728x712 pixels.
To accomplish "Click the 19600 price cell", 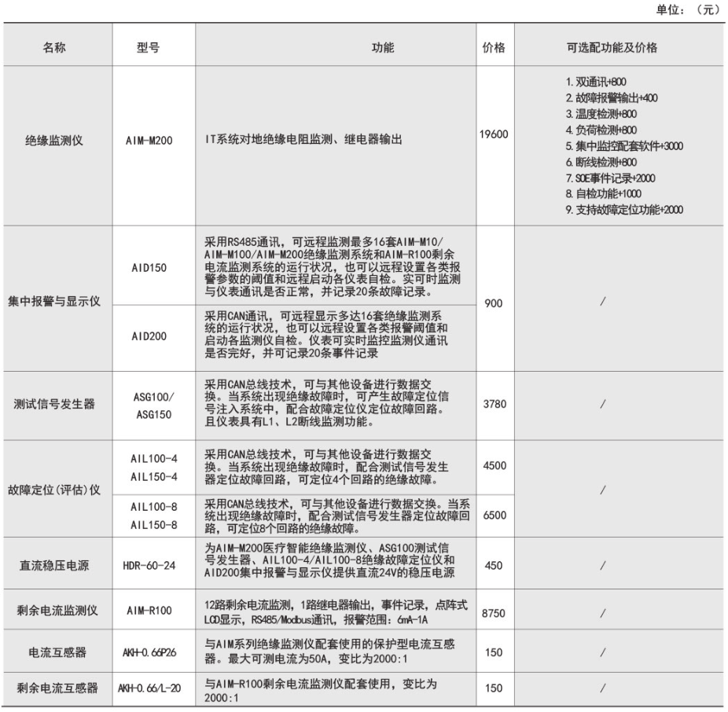I will [x=494, y=134].
